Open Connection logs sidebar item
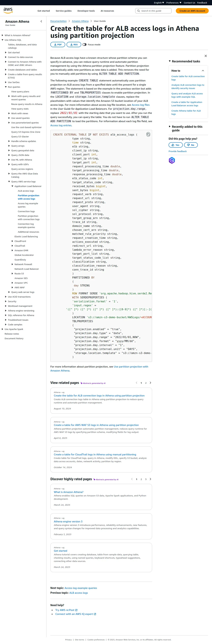Image resolution: width=212 pixels, height=644 pixels. tap(26, 211)
